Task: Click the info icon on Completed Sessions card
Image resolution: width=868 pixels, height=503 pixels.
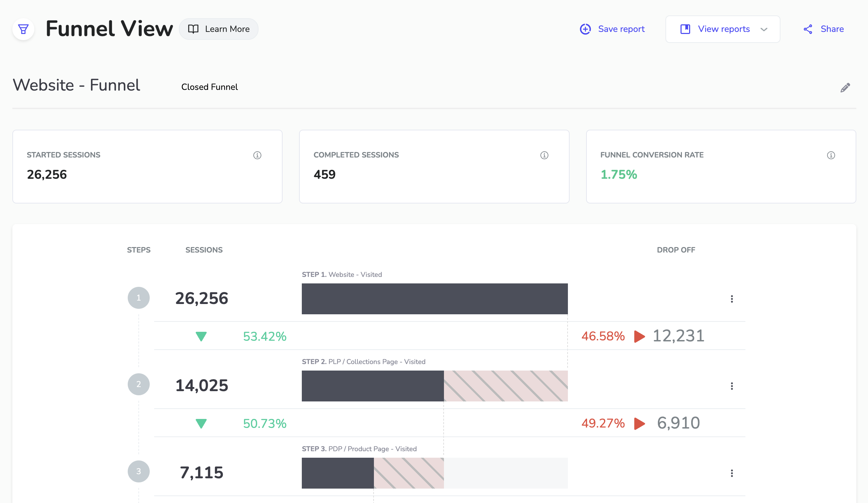Action: tap(544, 155)
